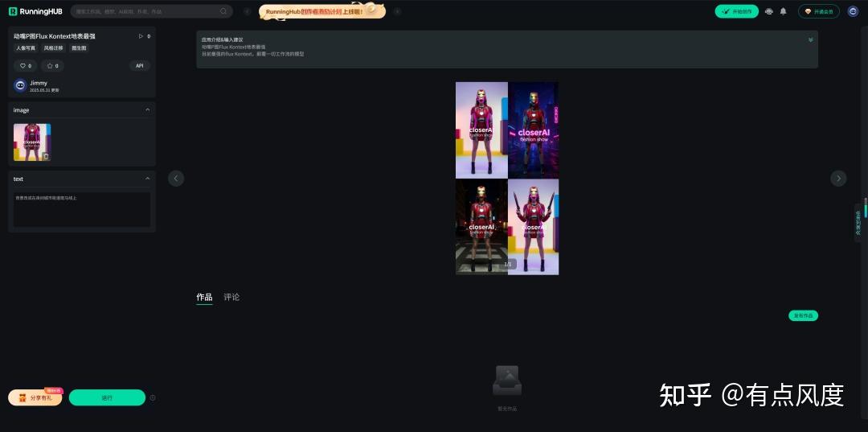The width and height of the screenshot is (868, 432).
Task: Go to next result with right arrow
Action: tap(838, 179)
